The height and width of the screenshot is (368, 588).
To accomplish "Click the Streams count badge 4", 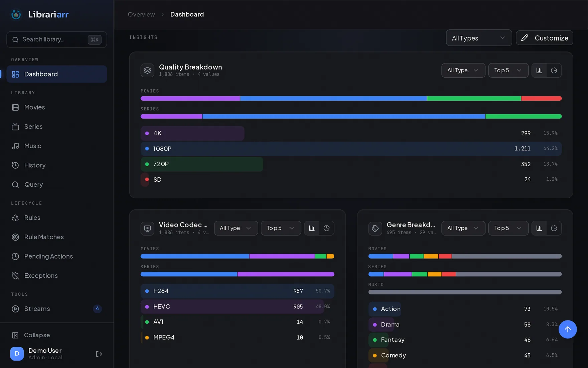I will click(97, 308).
